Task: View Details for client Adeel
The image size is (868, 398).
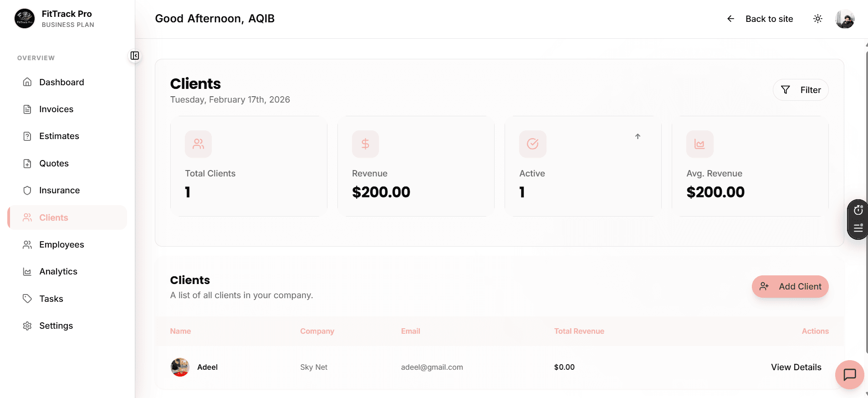Action: coord(796,367)
